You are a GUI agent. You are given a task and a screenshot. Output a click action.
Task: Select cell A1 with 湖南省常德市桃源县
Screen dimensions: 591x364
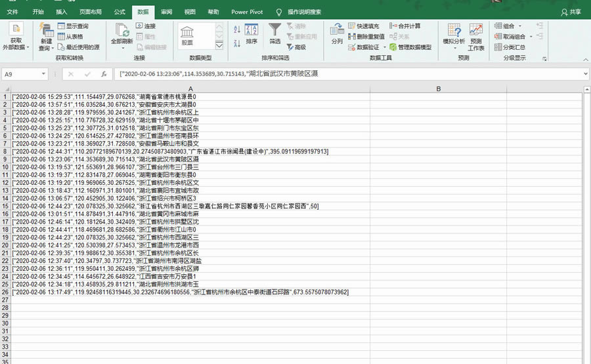coord(190,97)
